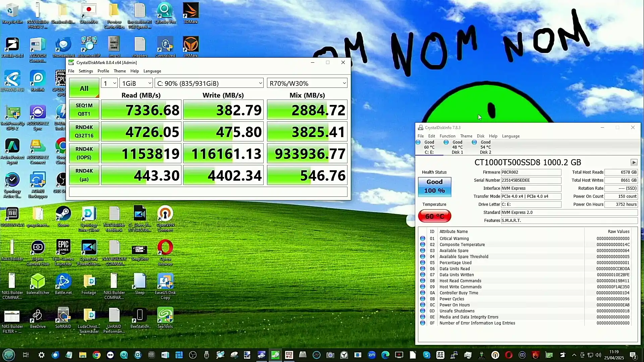The image size is (644, 362).
Task: Open the EaseUS Disk Copy desktop icon
Action: coord(165,287)
